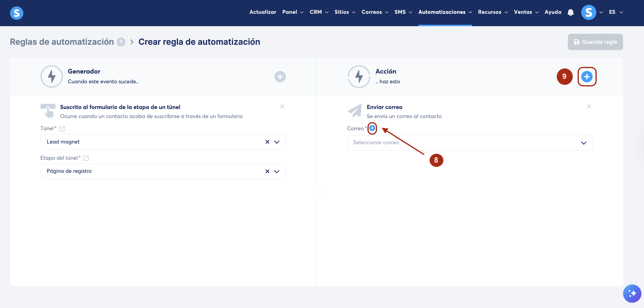Click the notification bell icon
Screen dimensions: 644x308
pyautogui.click(x=570, y=12)
